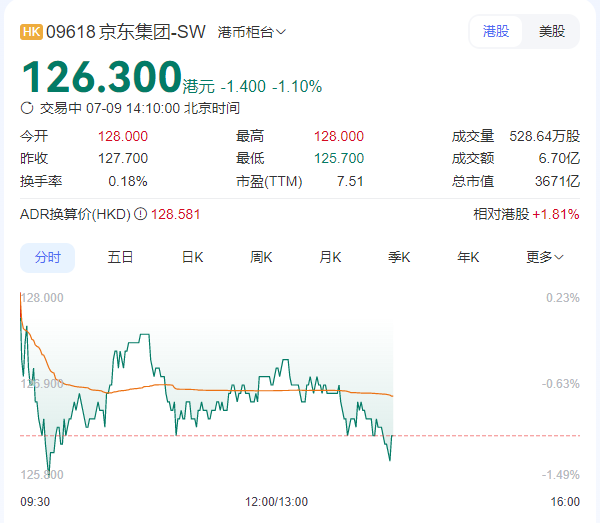Click the 12:00/13:00 time axis label
The width and height of the screenshot is (600, 523).
pyautogui.click(x=276, y=502)
